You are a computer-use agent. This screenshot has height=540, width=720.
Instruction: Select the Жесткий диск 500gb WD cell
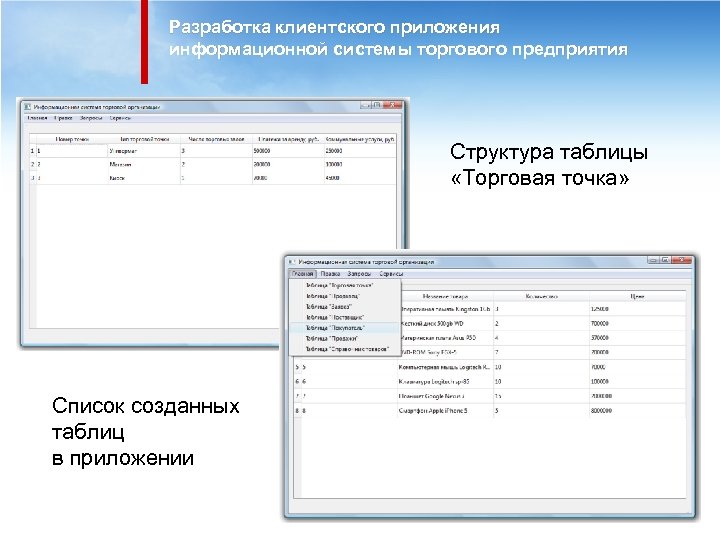pyautogui.click(x=445, y=324)
